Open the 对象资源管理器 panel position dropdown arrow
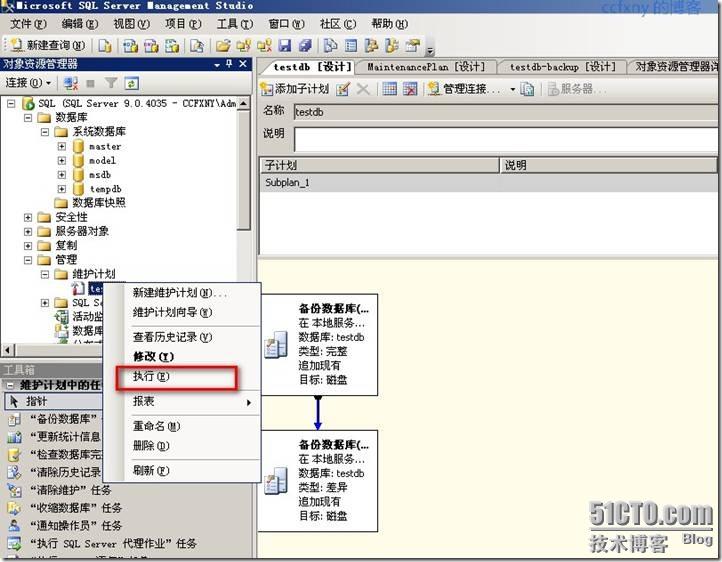Image resolution: width=722 pixels, height=562 pixels. coord(217,65)
